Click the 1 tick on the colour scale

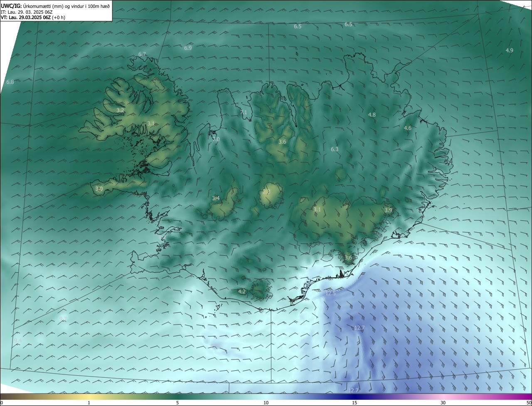click(x=89, y=403)
